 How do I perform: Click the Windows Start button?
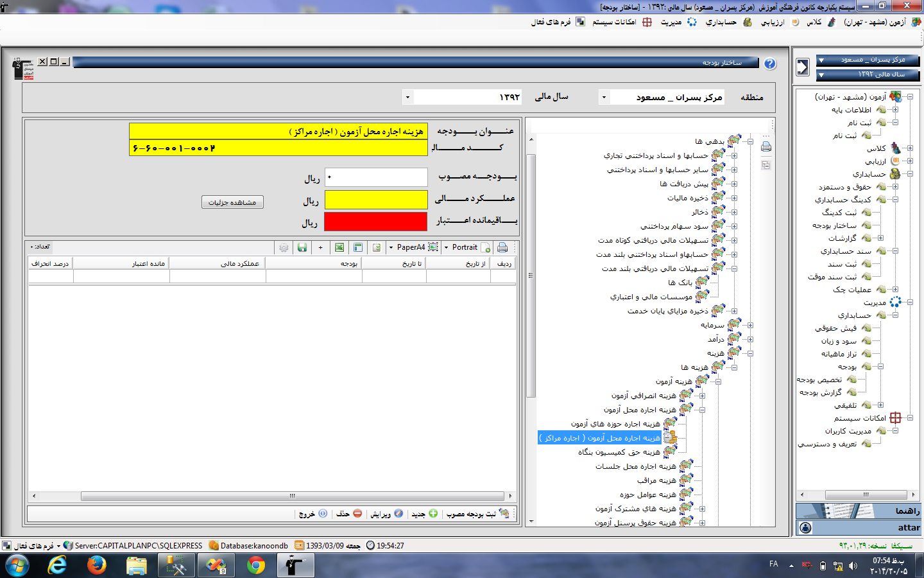(x=17, y=566)
